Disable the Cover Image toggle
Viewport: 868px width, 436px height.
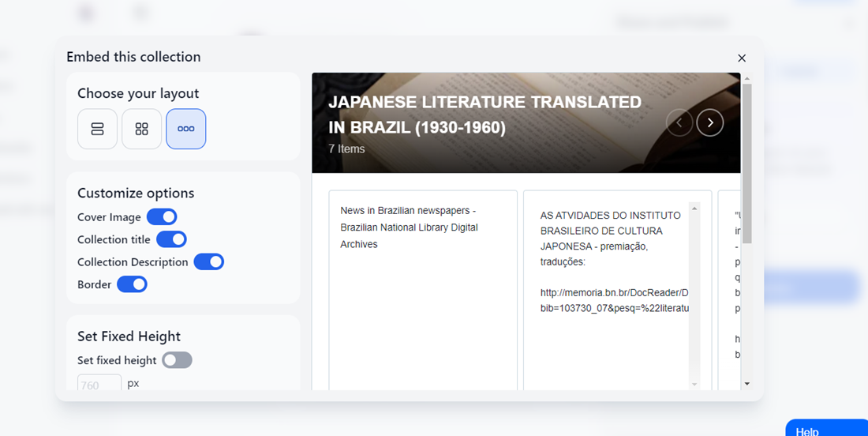click(x=162, y=217)
